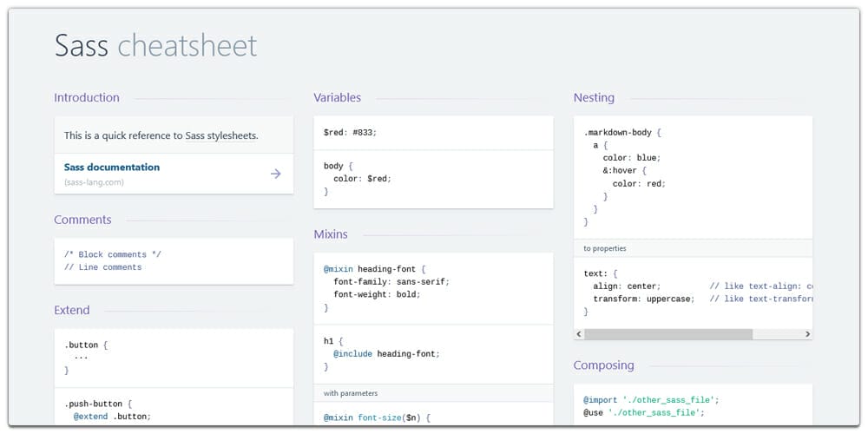Click the ".push-button {" code line
Viewport: 868px width, 434px height.
(98, 404)
